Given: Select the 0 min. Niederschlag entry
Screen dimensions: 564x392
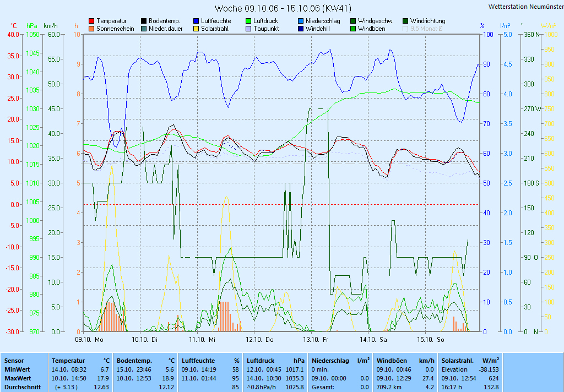Looking at the screenshot, I should 320,370.
